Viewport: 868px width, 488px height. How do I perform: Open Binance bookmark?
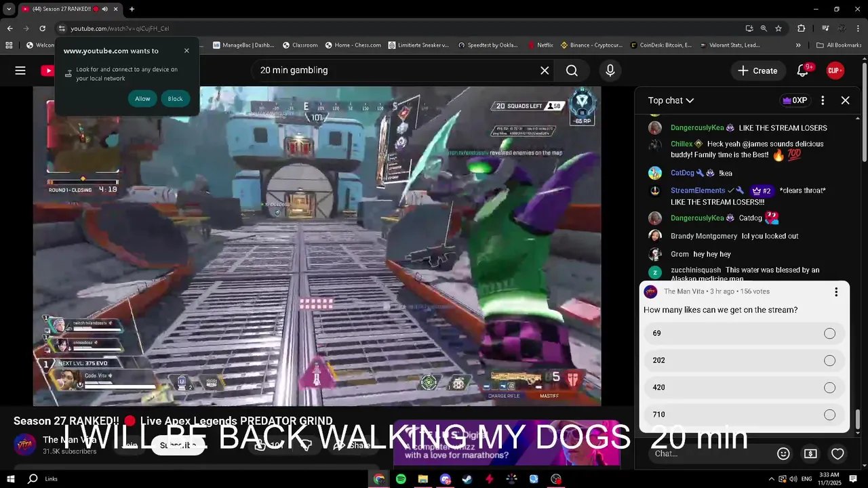coord(592,45)
